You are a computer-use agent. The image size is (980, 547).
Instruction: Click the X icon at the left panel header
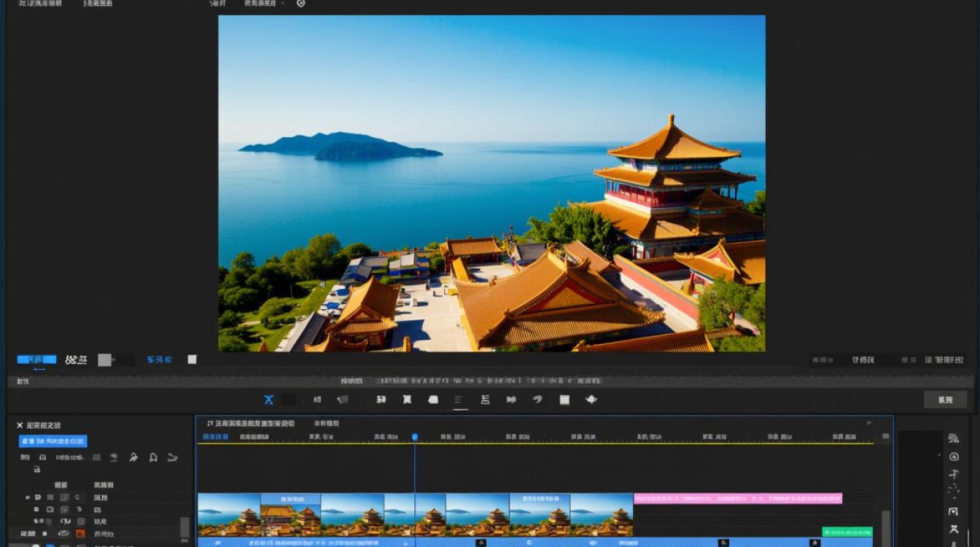(20, 425)
